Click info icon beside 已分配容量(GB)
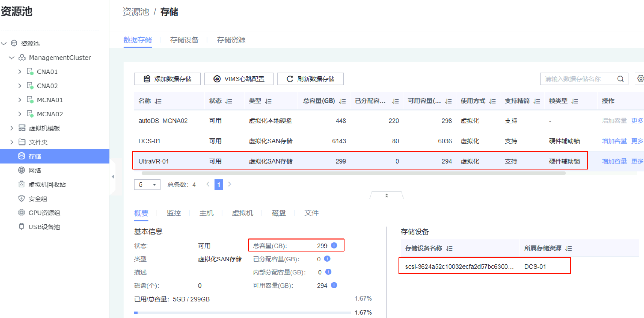 coord(328,259)
